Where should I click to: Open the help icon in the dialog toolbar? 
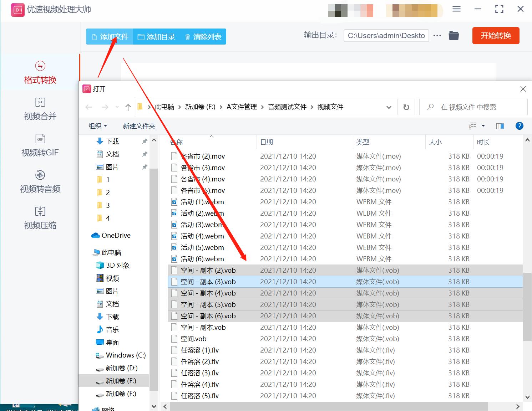519,125
